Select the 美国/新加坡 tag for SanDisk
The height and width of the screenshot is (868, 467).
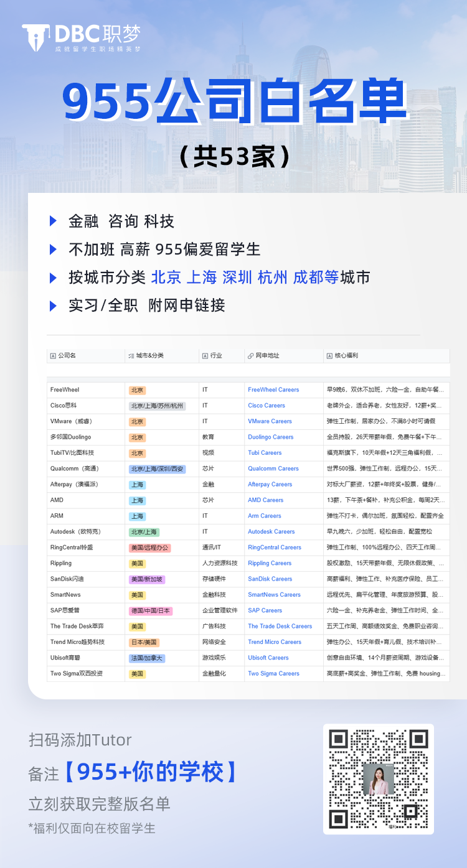(x=146, y=579)
